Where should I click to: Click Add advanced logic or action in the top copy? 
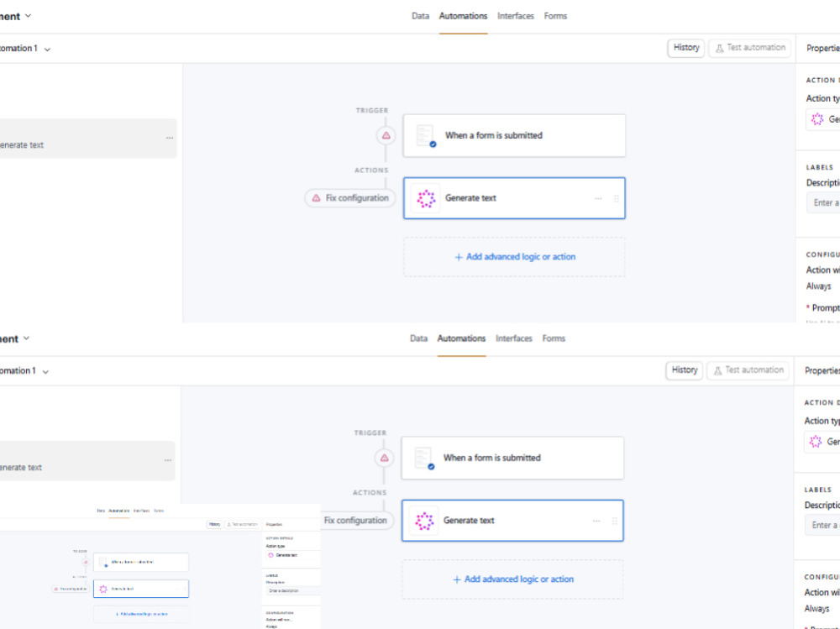tap(514, 257)
